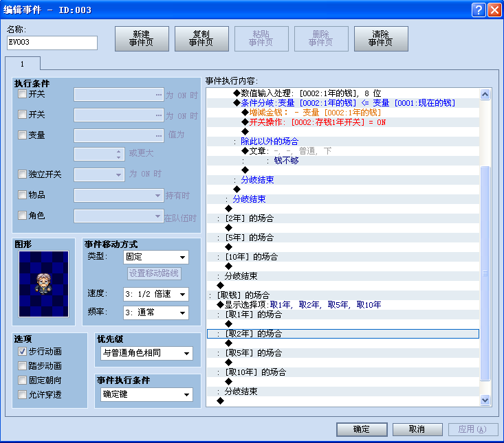
Task: Select the 数值输入处理 command line
Action: [343, 93]
